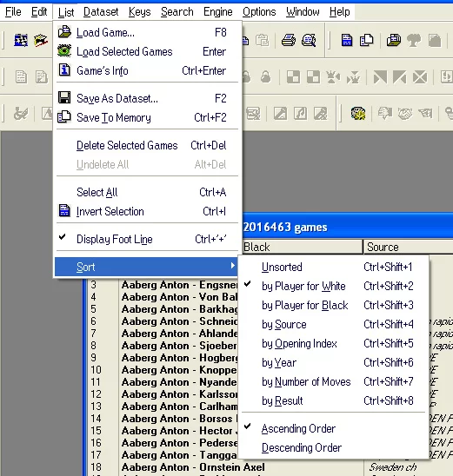Click the blue list document toolbar icon
This screenshot has height=476, width=453.
[x=347, y=40]
